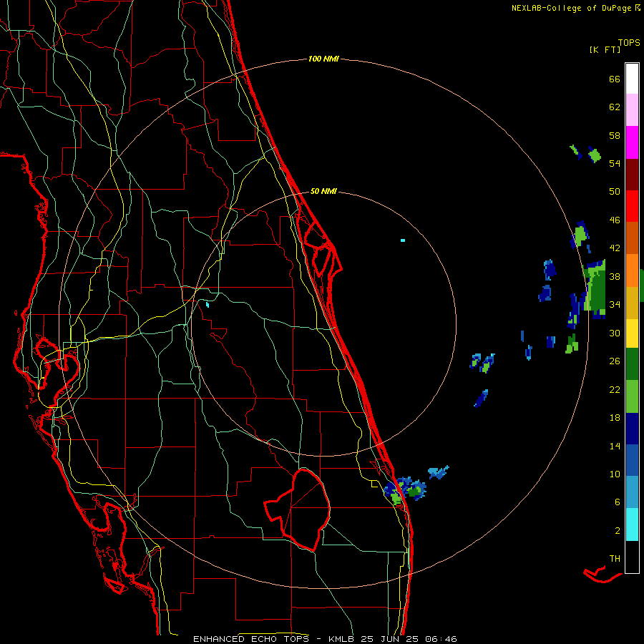
Task: Pick the bright red legend swatch
Action: coord(632,206)
